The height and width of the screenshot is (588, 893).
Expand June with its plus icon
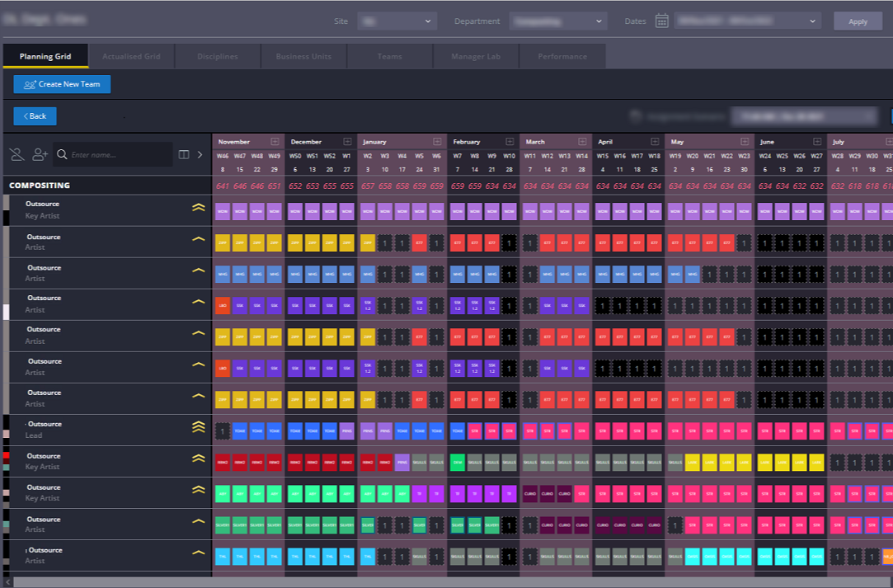coord(817,141)
